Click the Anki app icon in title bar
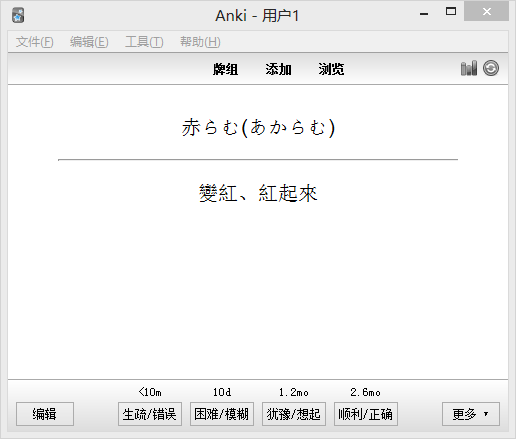Screen dimensions: 516x439 coord(18,15)
